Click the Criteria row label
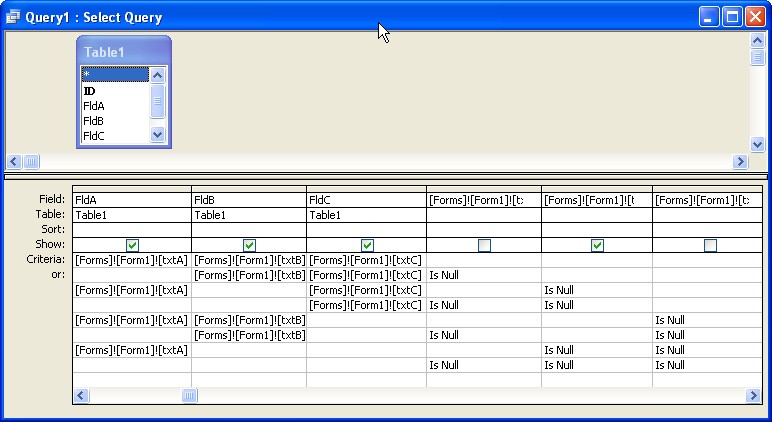The width and height of the screenshot is (772, 422). coord(46,260)
